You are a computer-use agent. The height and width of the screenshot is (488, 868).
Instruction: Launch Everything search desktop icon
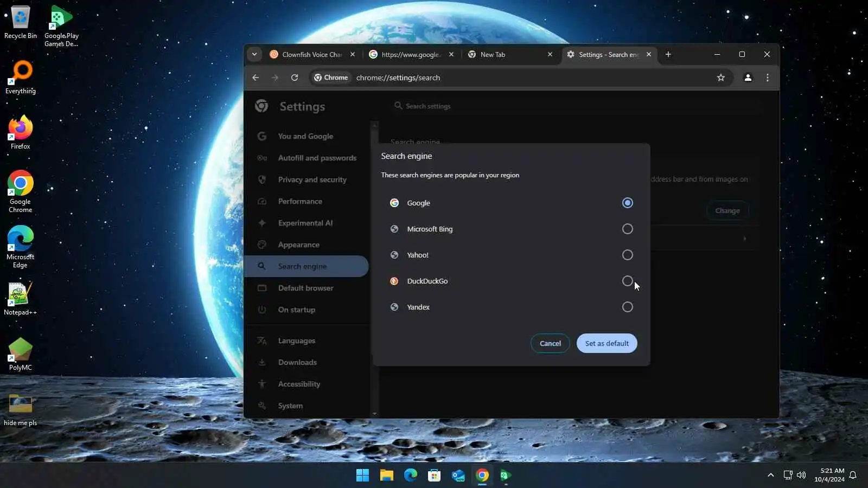click(x=21, y=78)
